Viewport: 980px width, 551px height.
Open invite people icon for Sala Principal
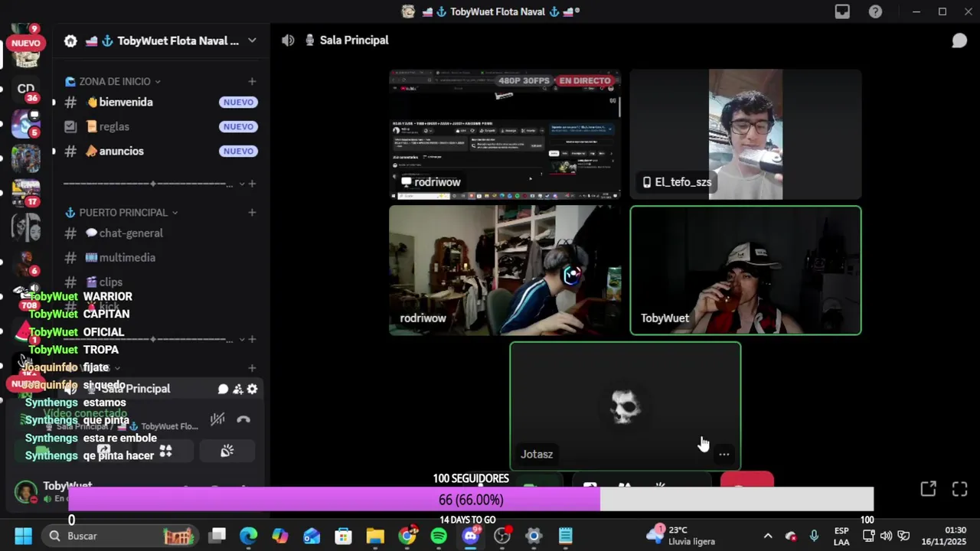pyautogui.click(x=238, y=389)
